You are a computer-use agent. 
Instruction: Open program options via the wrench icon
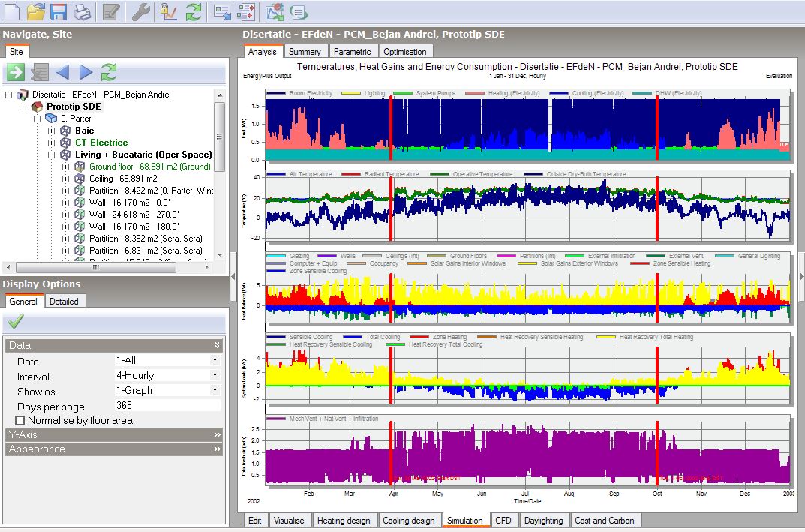140,11
